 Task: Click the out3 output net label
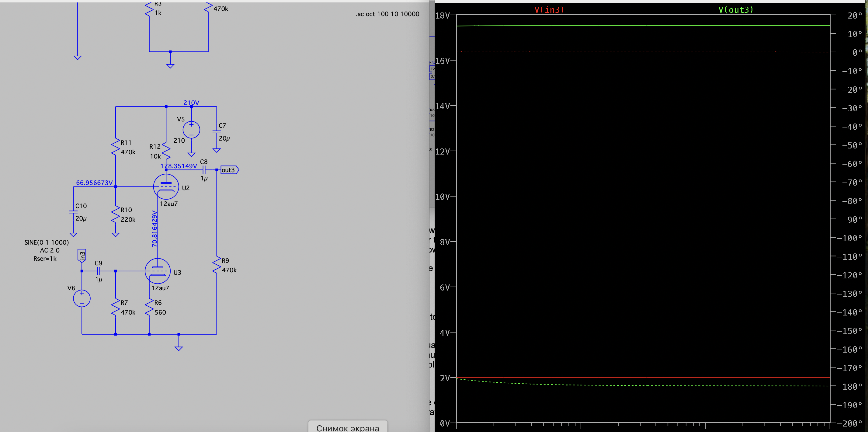pyautogui.click(x=229, y=170)
